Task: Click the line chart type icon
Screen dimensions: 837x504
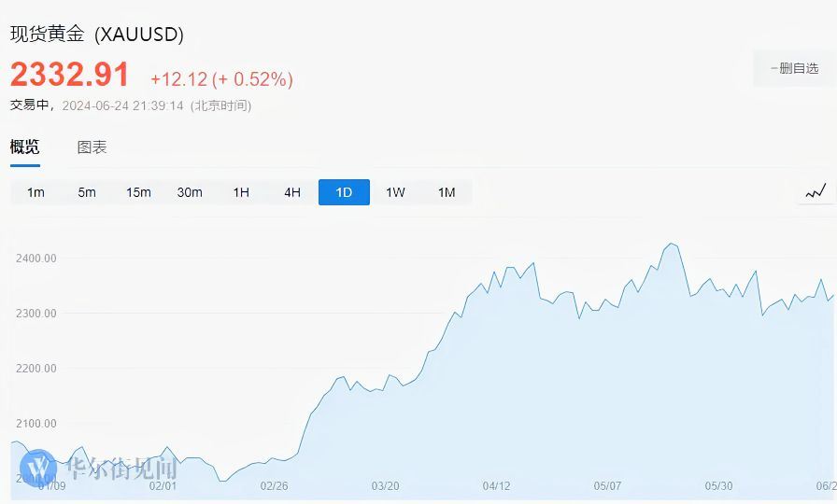Action: point(816,192)
